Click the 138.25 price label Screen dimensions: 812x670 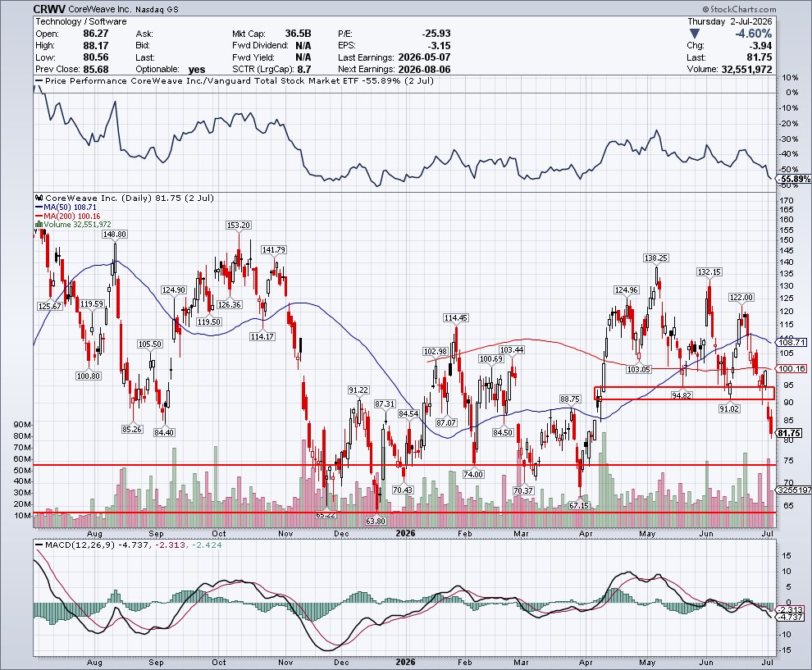pos(655,258)
